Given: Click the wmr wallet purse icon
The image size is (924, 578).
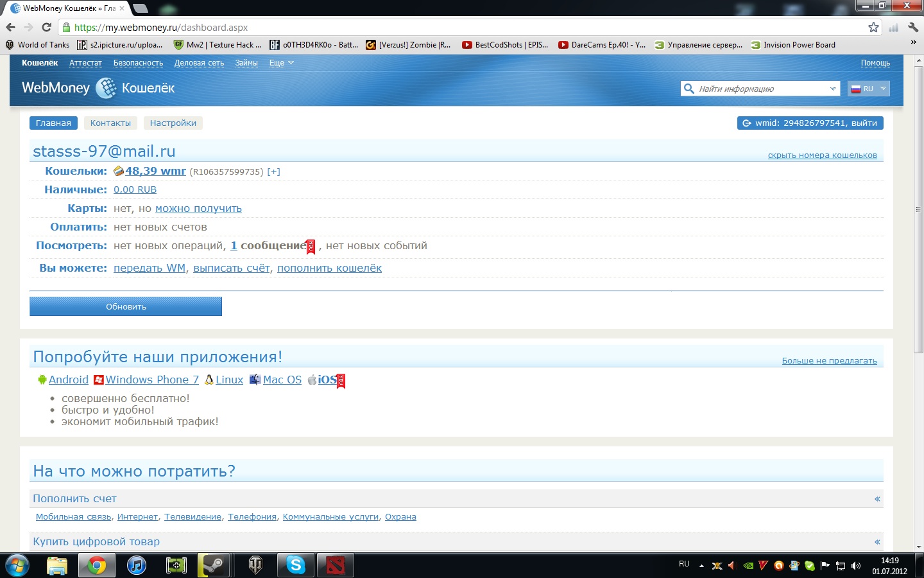Looking at the screenshot, I should coord(119,171).
